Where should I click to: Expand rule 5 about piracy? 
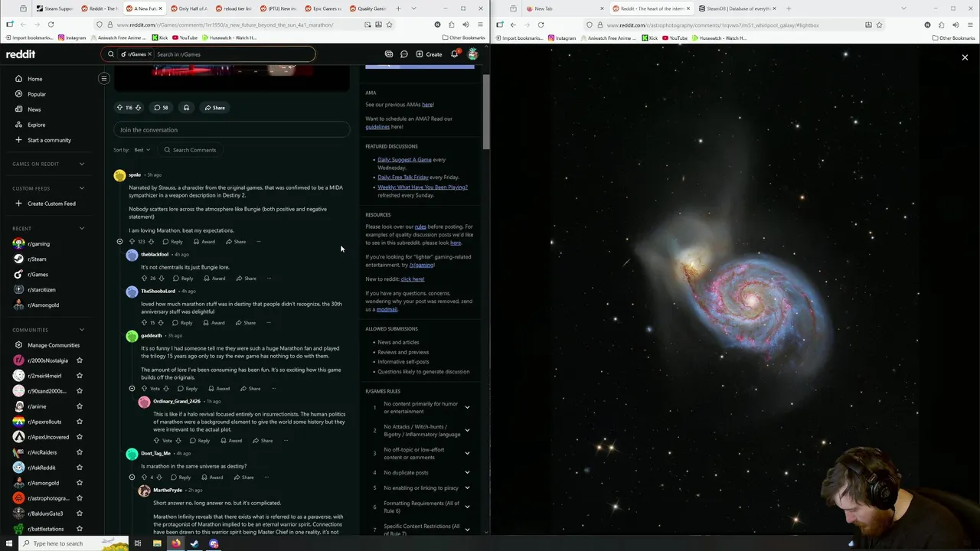(467, 487)
